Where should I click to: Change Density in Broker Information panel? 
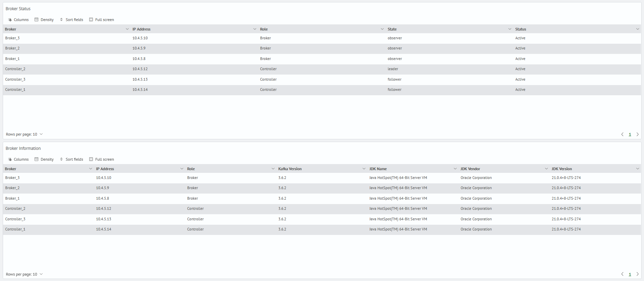[x=44, y=159]
